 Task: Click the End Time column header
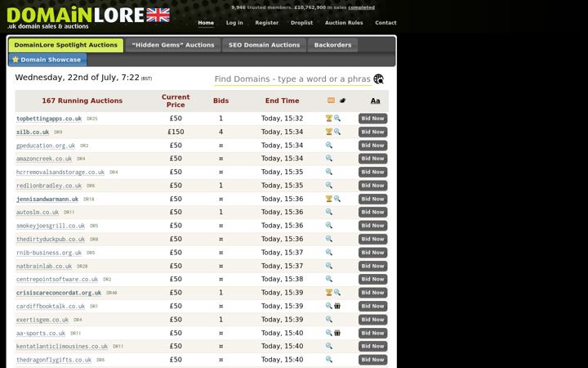(282, 101)
